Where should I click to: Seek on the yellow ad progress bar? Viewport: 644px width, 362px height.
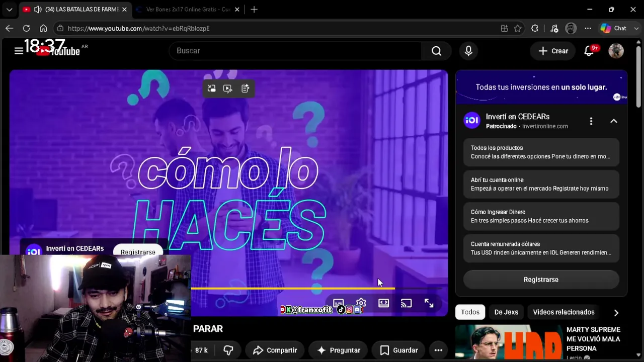click(x=293, y=289)
